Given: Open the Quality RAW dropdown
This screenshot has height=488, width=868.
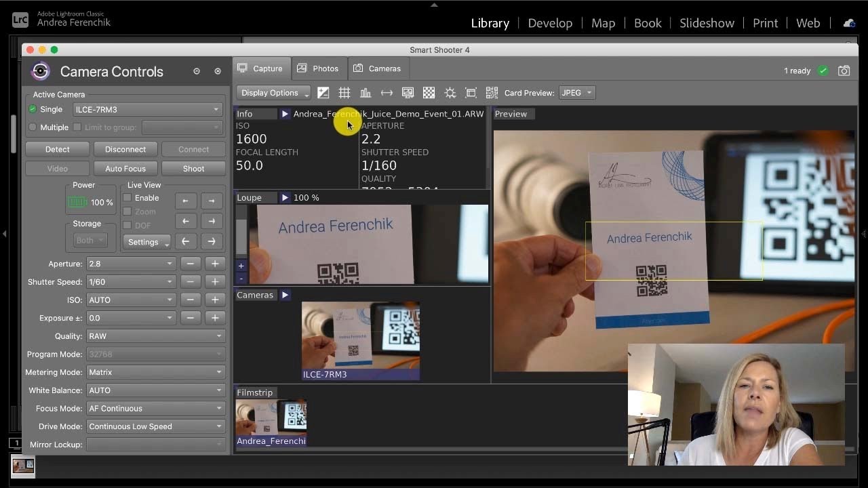Looking at the screenshot, I should pyautogui.click(x=155, y=336).
